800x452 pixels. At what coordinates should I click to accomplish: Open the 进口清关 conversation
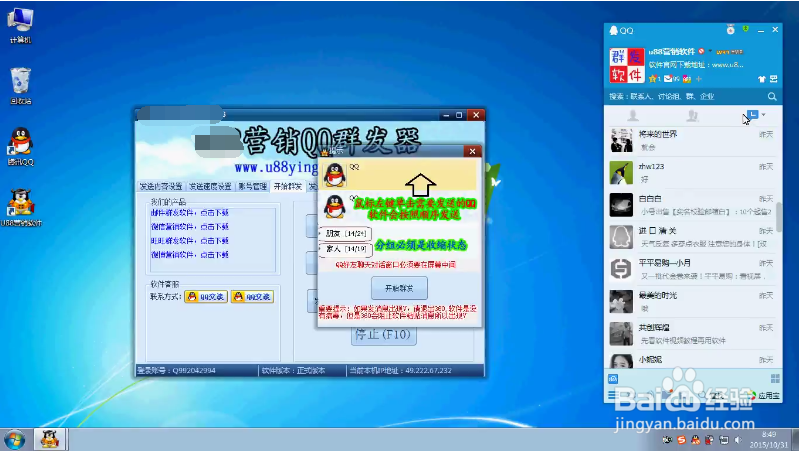[x=692, y=237]
